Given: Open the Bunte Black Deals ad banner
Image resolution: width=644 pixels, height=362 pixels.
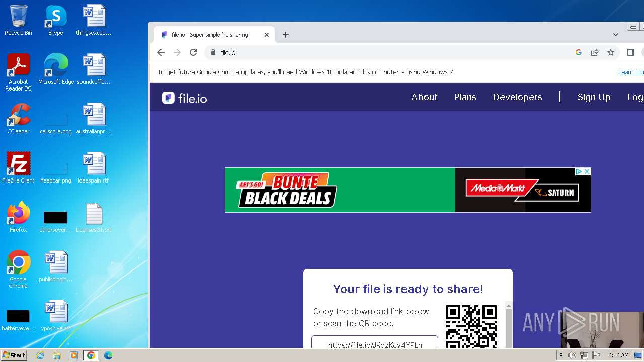Looking at the screenshot, I should point(408,190).
